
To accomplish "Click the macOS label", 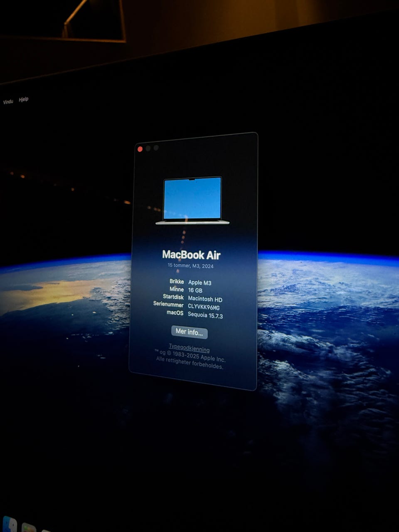I will click(175, 313).
